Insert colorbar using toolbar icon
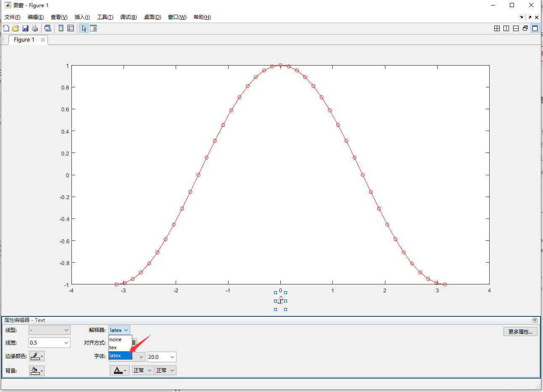The width and height of the screenshot is (543, 392). (x=61, y=28)
